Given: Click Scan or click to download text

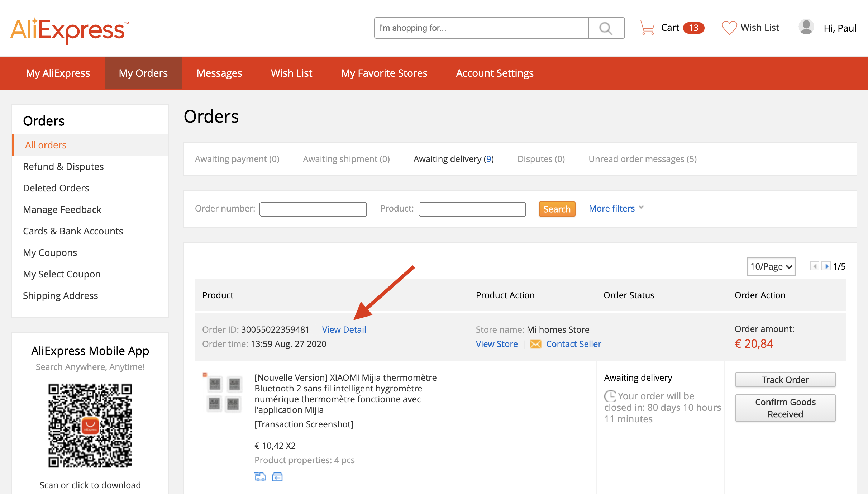Looking at the screenshot, I should 90,485.
